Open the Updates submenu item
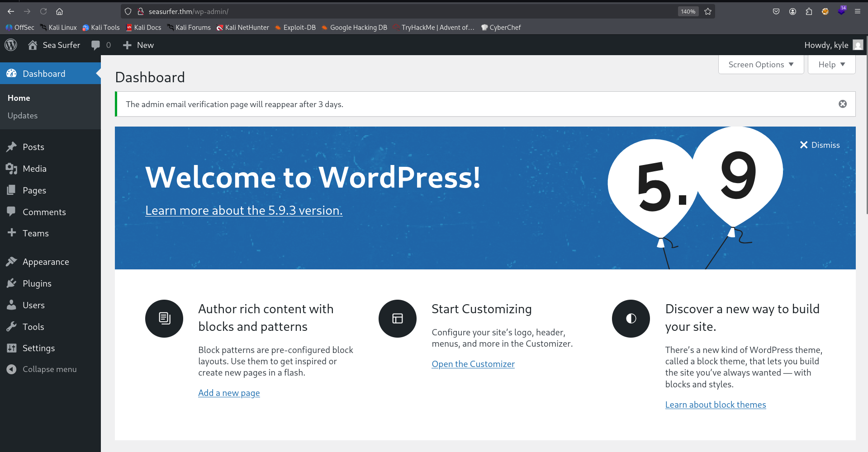 (x=23, y=115)
